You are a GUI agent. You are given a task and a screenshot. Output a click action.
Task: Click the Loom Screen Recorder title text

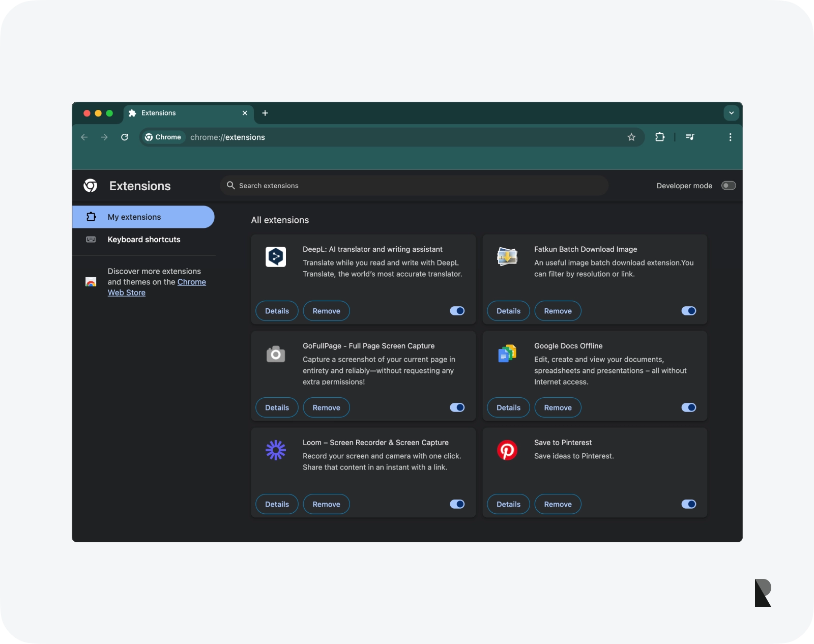375,443
